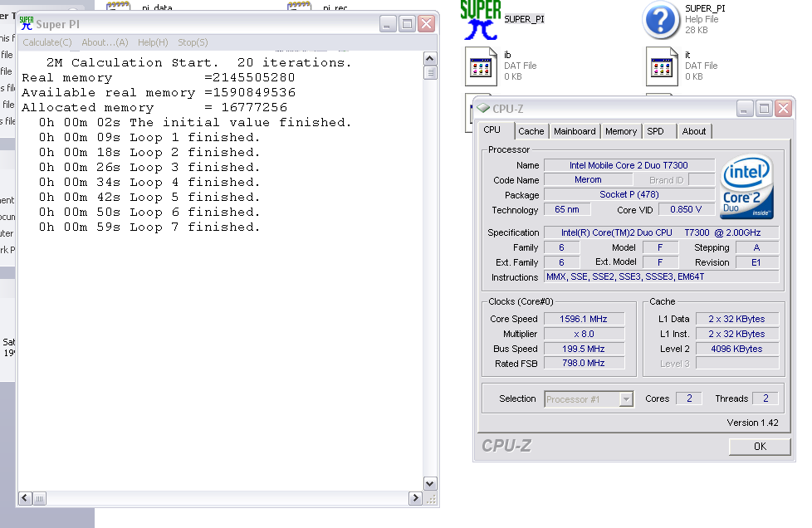Open the Processor #1 selection dropdown
The width and height of the screenshot is (812, 528).
pos(589,399)
